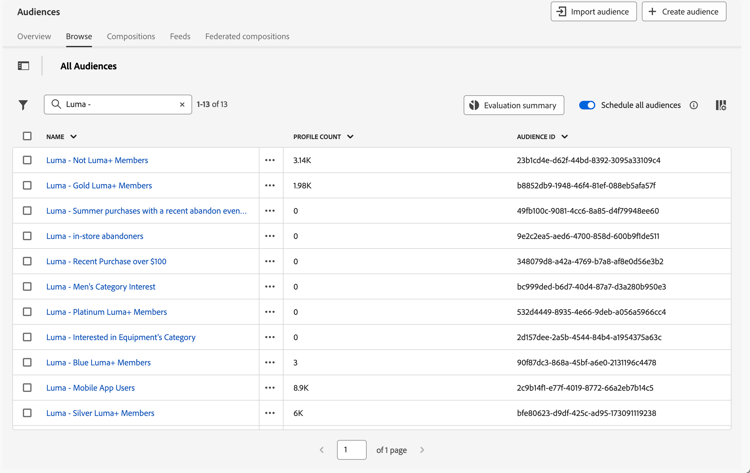Toggle the folder sidebar panel icon
The width and height of the screenshot is (750, 473).
click(x=23, y=66)
